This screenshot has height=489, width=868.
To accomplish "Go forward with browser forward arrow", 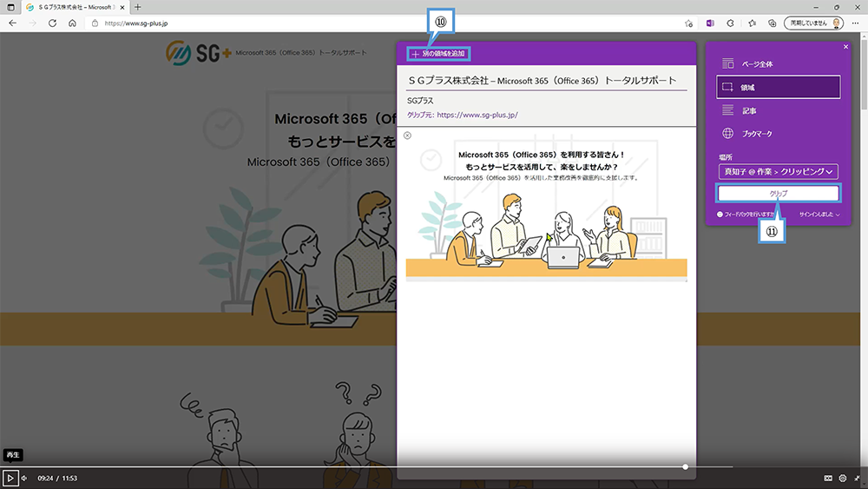I will point(33,23).
